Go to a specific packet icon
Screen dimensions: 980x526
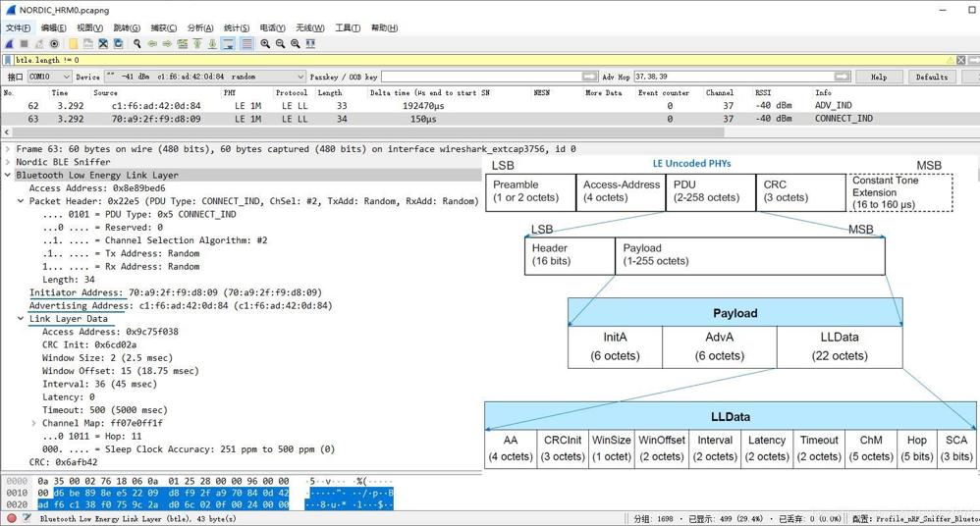(182, 44)
